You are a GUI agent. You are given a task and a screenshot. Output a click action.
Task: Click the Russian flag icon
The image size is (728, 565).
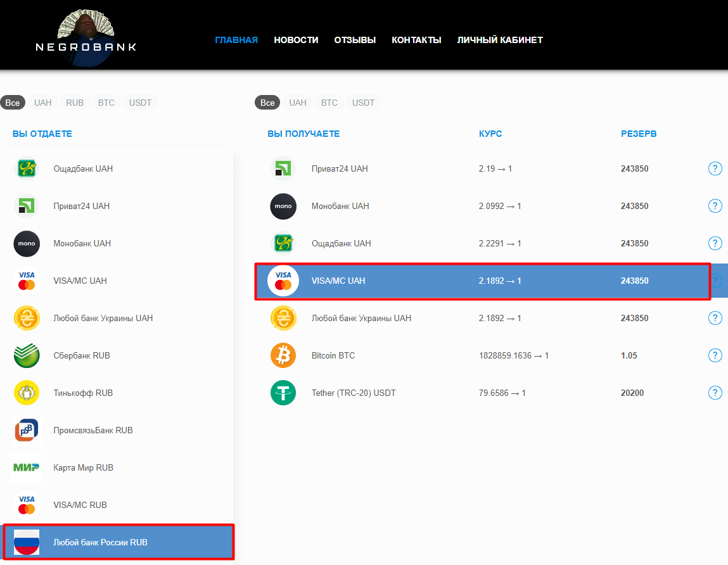tap(27, 542)
